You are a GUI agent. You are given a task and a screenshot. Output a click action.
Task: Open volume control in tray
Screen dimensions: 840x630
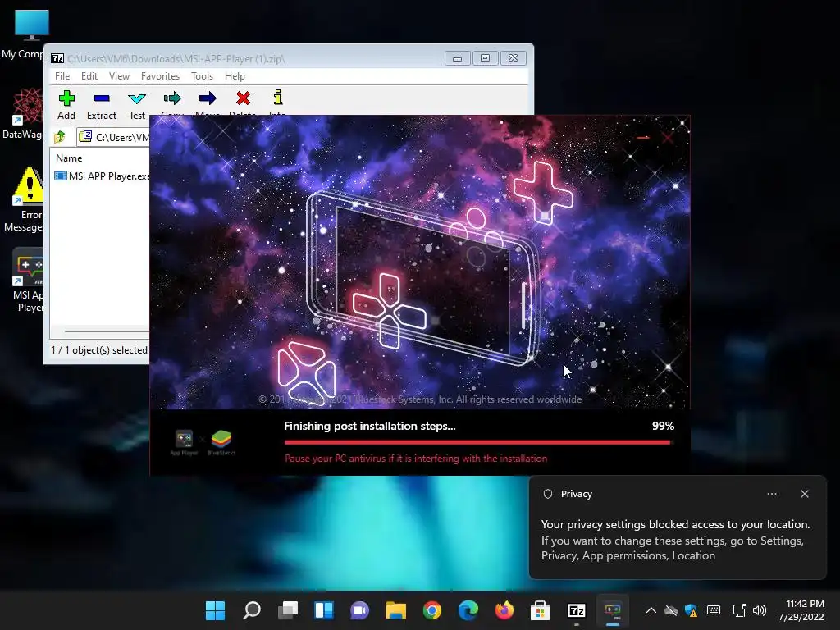pyautogui.click(x=759, y=610)
